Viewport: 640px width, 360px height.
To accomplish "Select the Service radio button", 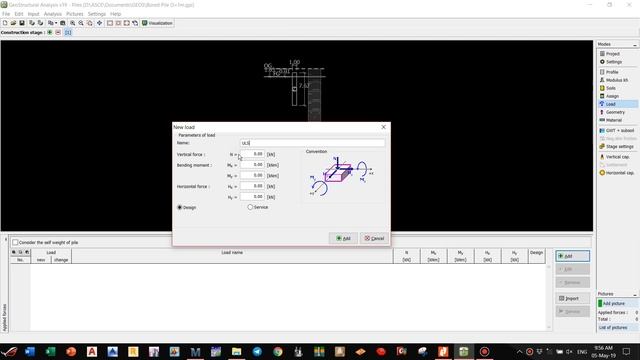I will click(x=250, y=207).
